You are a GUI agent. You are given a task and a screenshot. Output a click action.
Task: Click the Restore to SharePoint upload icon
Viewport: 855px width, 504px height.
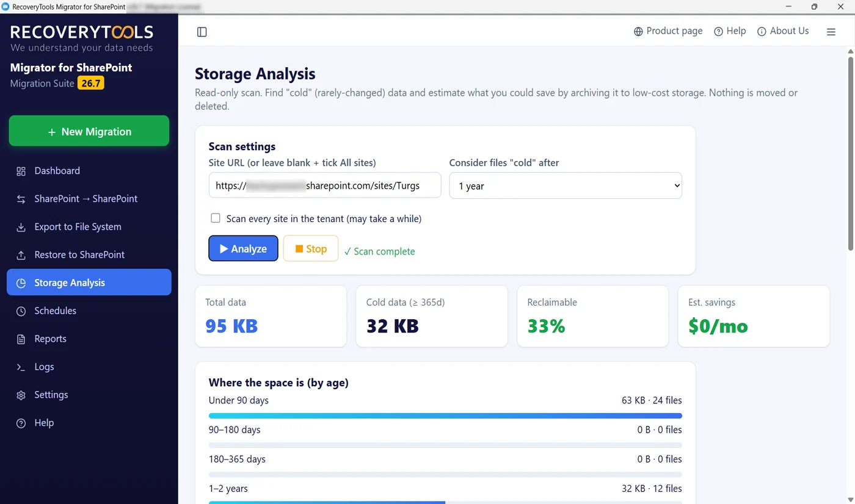[21, 256]
